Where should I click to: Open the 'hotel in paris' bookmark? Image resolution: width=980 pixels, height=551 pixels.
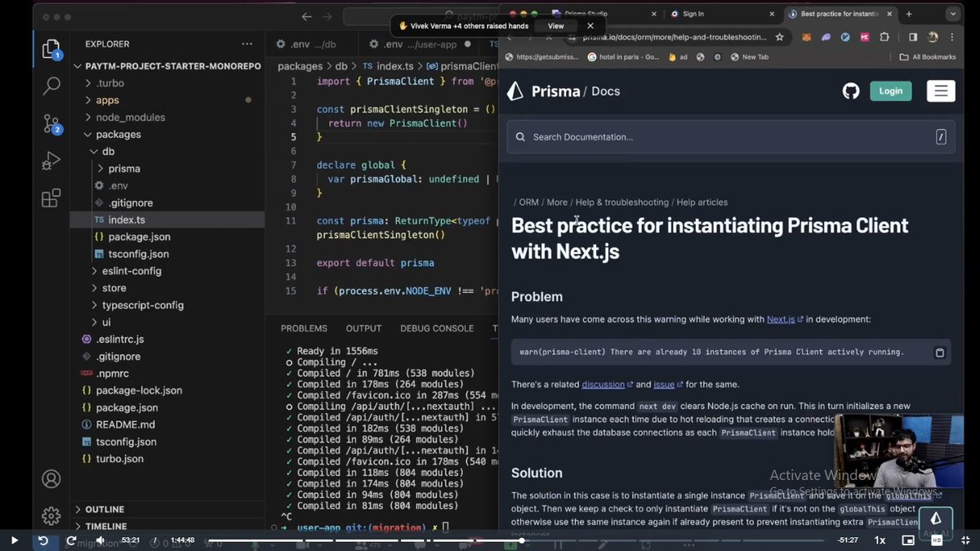click(x=623, y=57)
